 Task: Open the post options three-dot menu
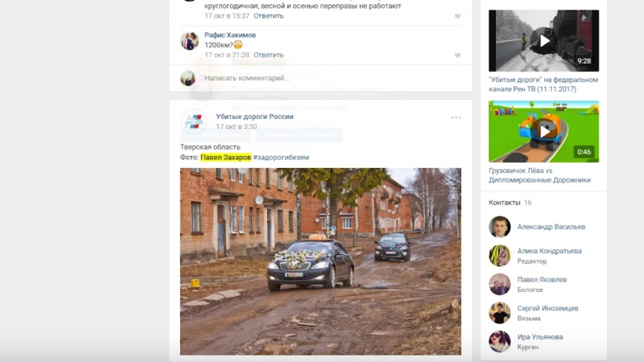point(456,117)
